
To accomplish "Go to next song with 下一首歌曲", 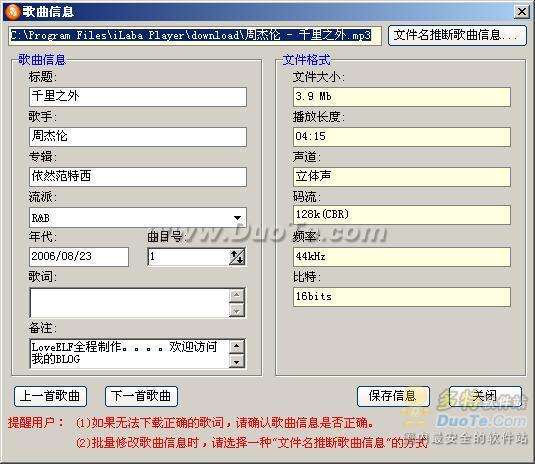I will coord(141,396).
